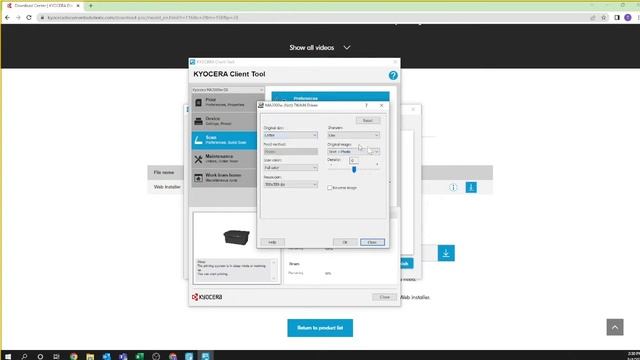Confirm with OK in TWAIN dialog
Viewport: 640px width, 360px height.
point(345,242)
